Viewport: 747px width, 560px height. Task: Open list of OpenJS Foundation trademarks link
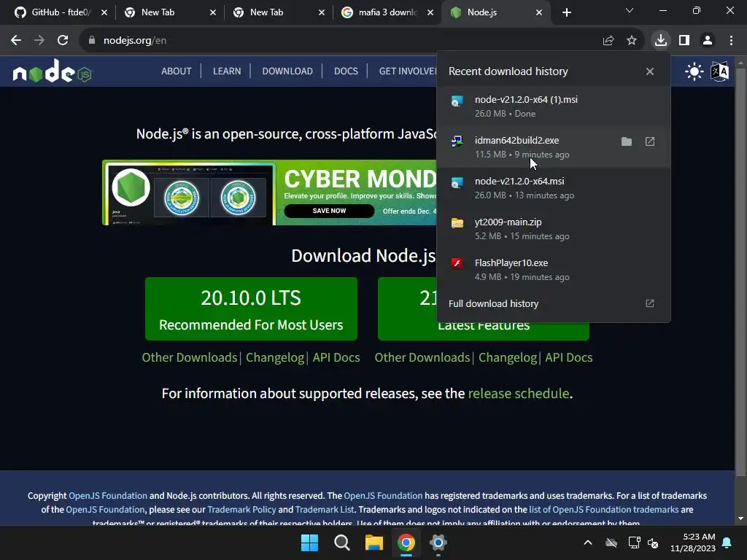[603, 509]
